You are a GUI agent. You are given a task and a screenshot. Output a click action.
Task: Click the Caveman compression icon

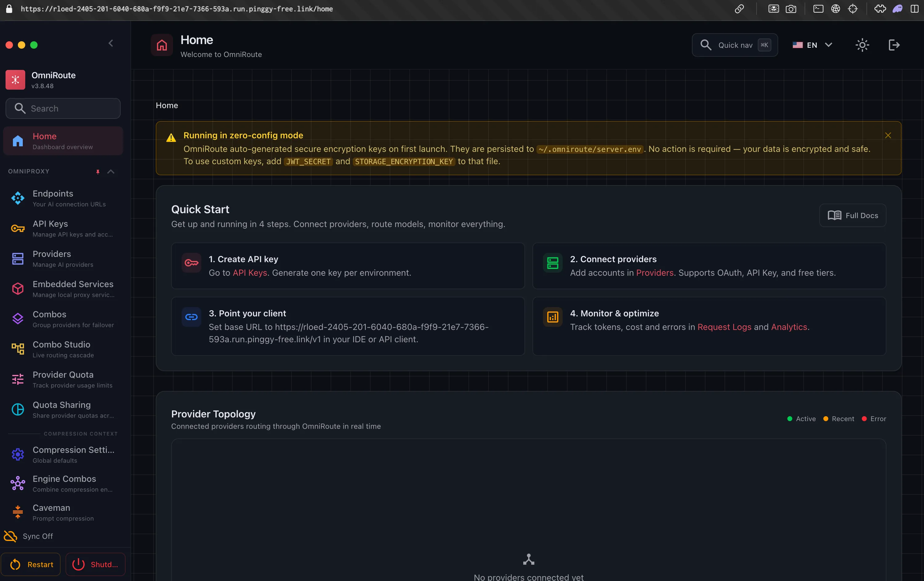pyautogui.click(x=18, y=512)
